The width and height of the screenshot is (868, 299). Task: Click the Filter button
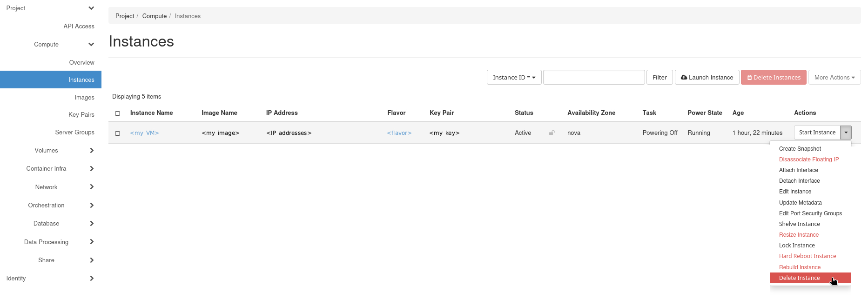659,77
